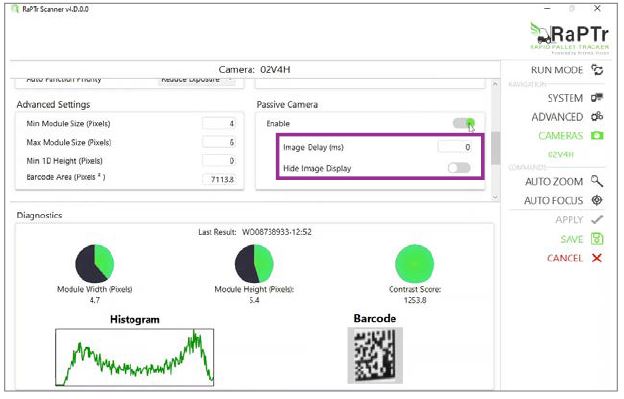Click the Barcode thumbnail image
This screenshot has width=624, height=399.
coord(375,355)
